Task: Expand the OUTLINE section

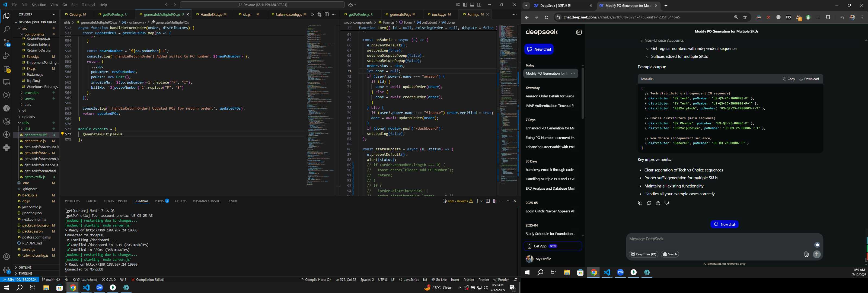Action: point(36,267)
